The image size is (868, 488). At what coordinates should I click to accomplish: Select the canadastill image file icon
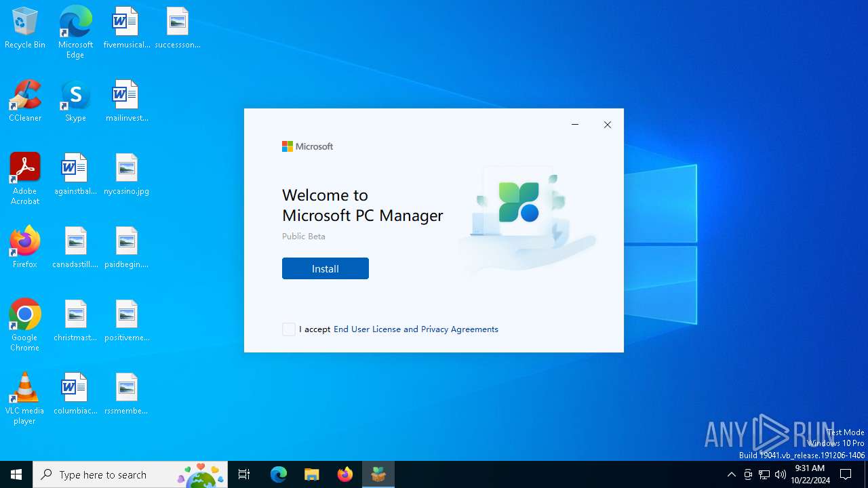pyautogui.click(x=75, y=248)
